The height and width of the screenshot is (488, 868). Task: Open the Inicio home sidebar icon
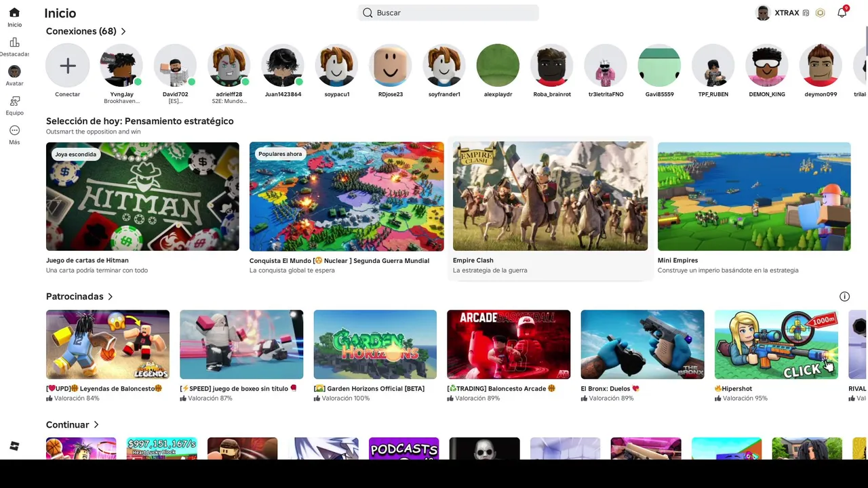click(x=14, y=13)
